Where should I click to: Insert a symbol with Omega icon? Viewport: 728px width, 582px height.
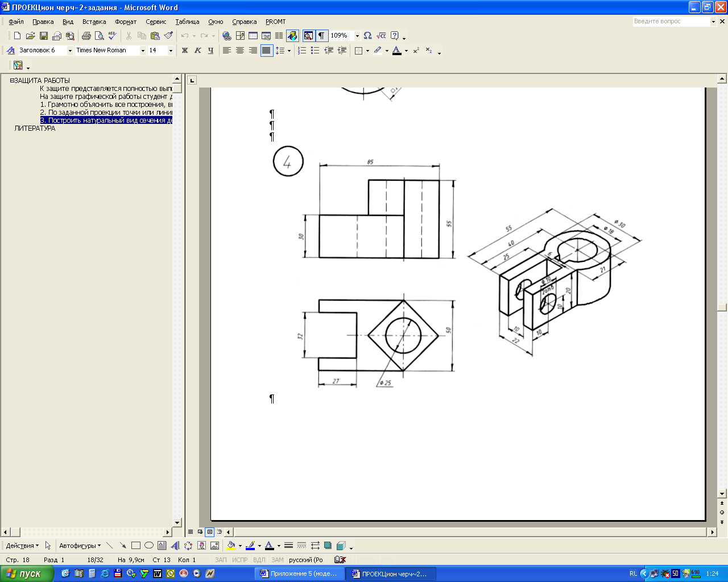(367, 36)
